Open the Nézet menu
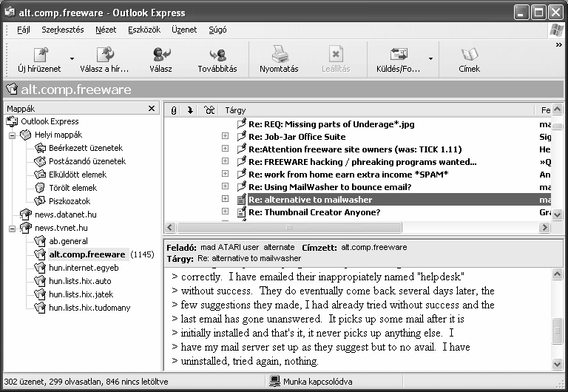568x392 pixels. click(x=106, y=30)
